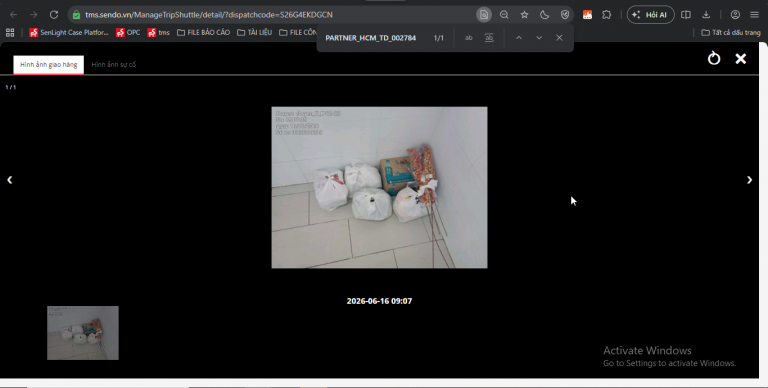Switch to the Hình ảnh sự cố tab
768x388 pixels.
point(114,65)
